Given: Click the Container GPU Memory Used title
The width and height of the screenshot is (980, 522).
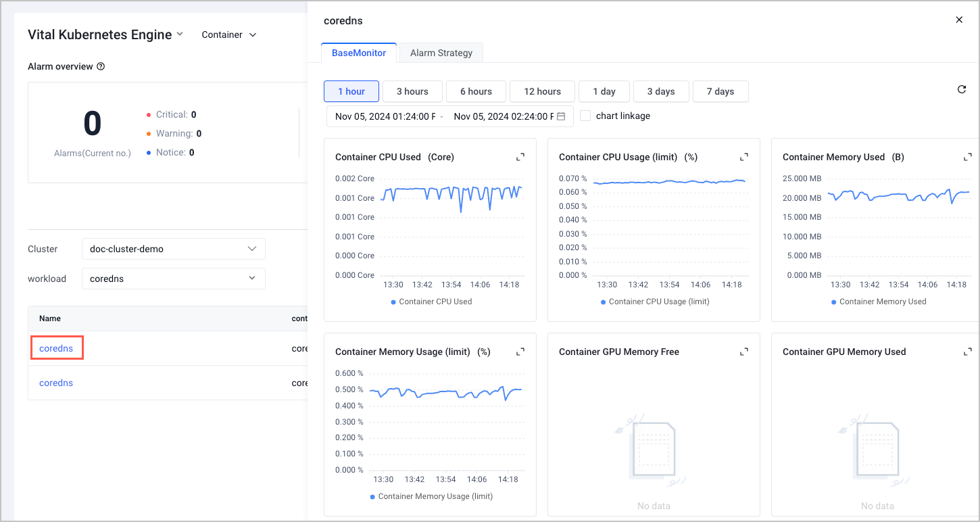Looking at the screenshot, I should point(844,352).
